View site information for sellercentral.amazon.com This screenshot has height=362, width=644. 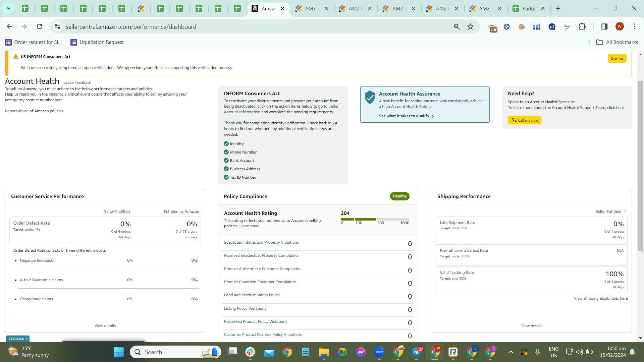[57, 26]
